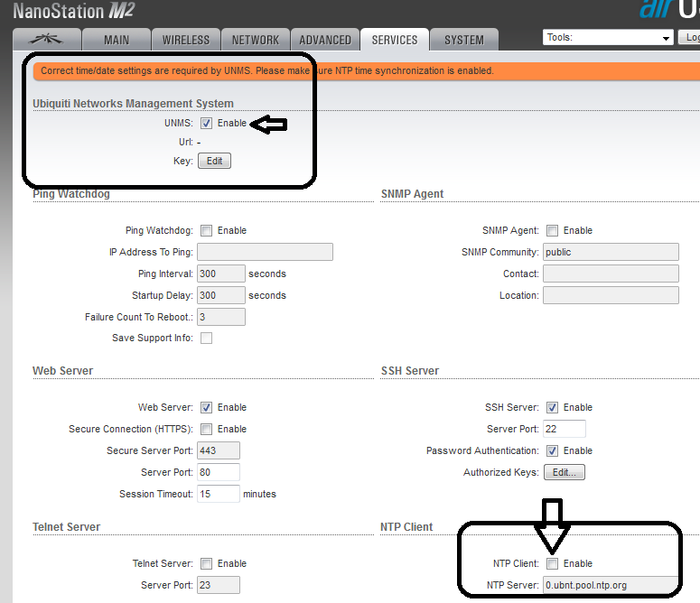The image size is (700, 603).
Task: Open the WIRELESS tab
Action: (x=186, y=40)
